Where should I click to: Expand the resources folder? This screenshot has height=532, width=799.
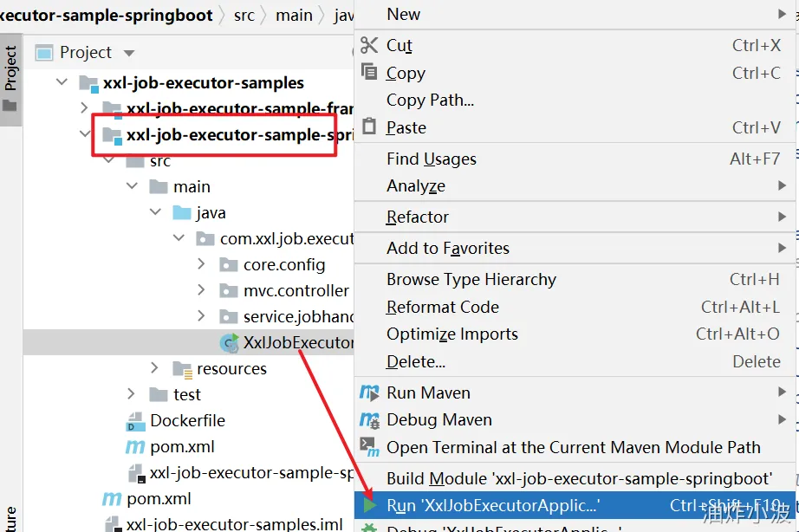(155, 368)
